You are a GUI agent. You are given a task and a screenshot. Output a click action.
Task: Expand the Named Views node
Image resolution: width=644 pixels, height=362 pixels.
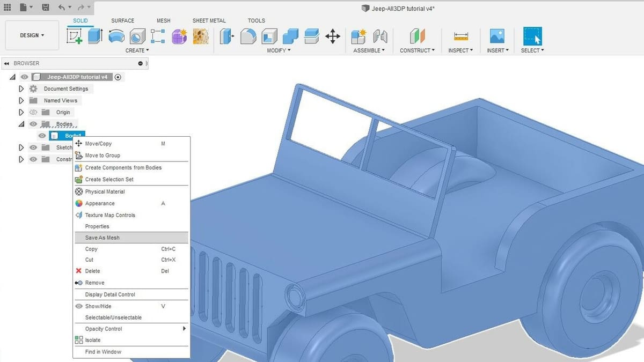[x=21, y=101]
